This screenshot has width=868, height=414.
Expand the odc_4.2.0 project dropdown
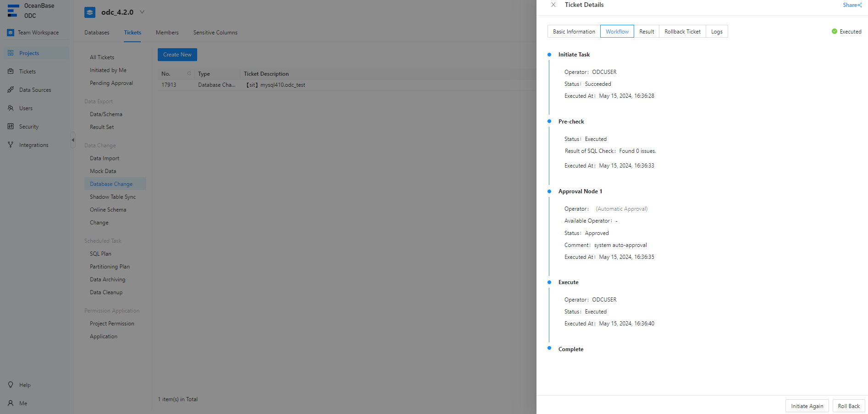click(142, 12)
